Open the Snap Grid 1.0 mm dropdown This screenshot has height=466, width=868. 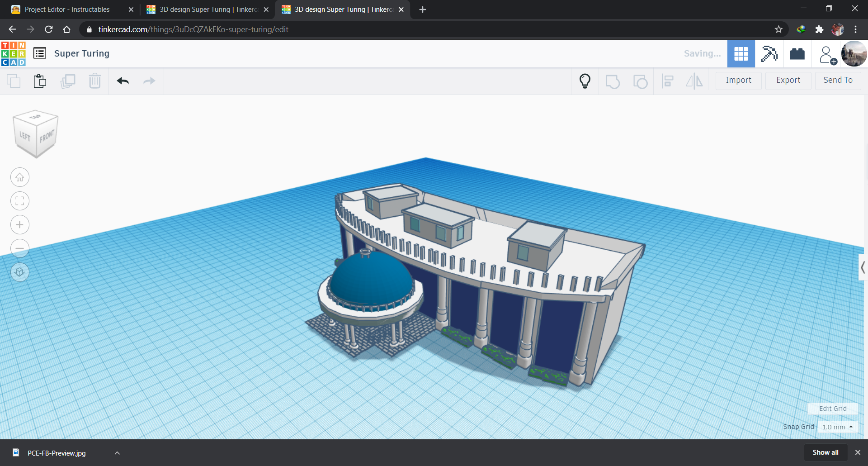pyautogui.click(x=838, y=427)
